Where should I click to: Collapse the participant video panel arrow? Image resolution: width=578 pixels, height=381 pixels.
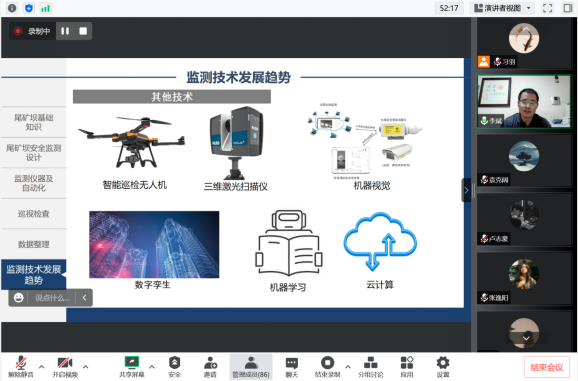[466, 190]
